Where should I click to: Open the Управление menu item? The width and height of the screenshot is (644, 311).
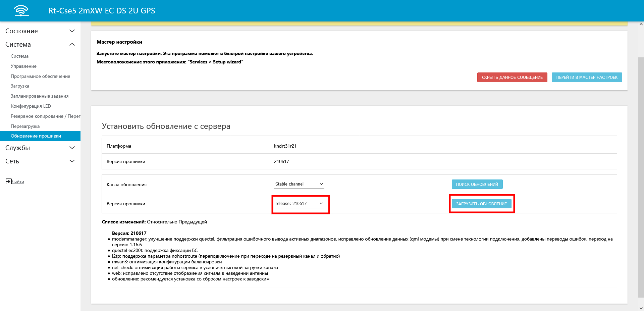23,66
